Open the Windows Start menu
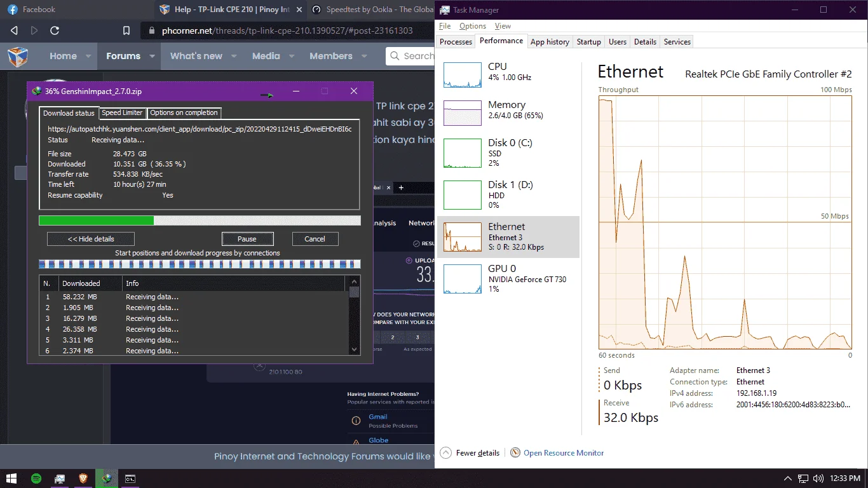The height and width of the screenshot is (488, 868). click(x=11, y=478)
